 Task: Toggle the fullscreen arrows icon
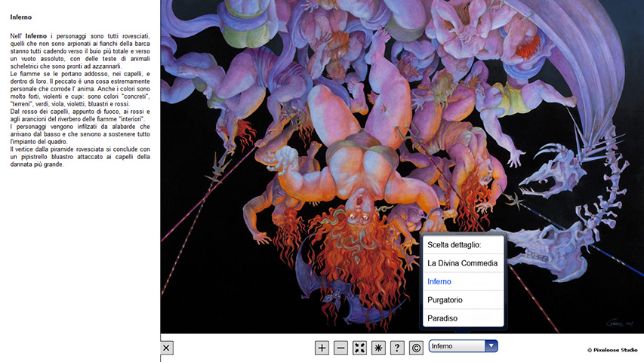point(359,348)
